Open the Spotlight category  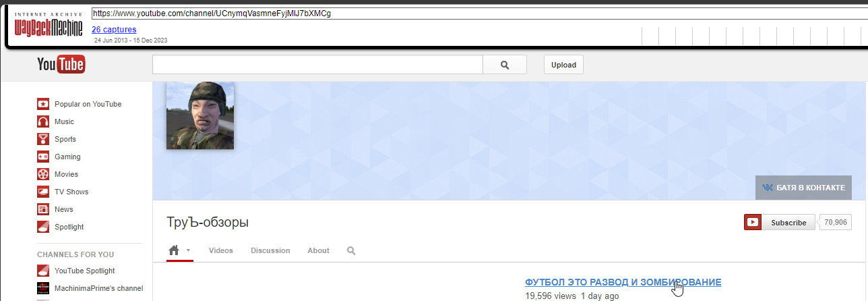coord(69,227)
